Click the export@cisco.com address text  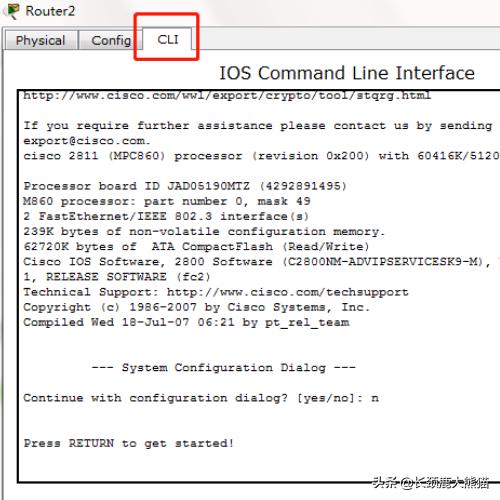click(x=86, y=141)
